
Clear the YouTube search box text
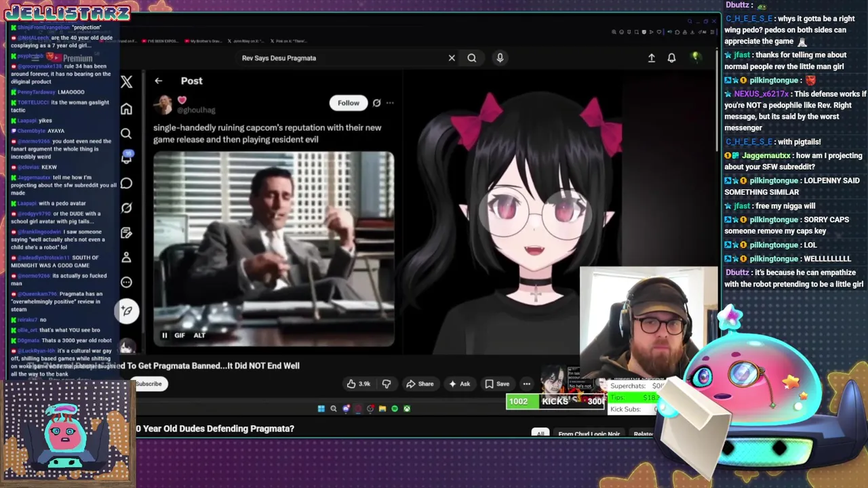pos(452,58)
